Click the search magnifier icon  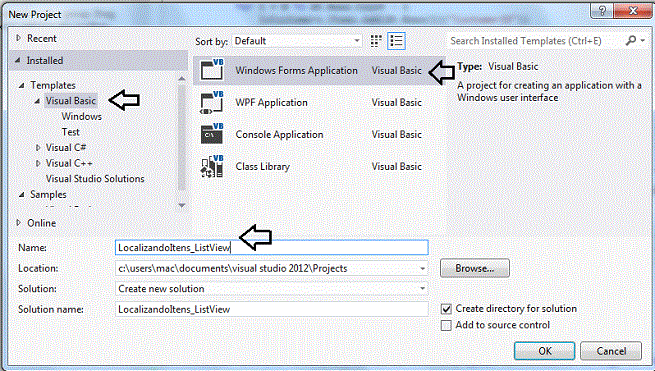point(631,40)
